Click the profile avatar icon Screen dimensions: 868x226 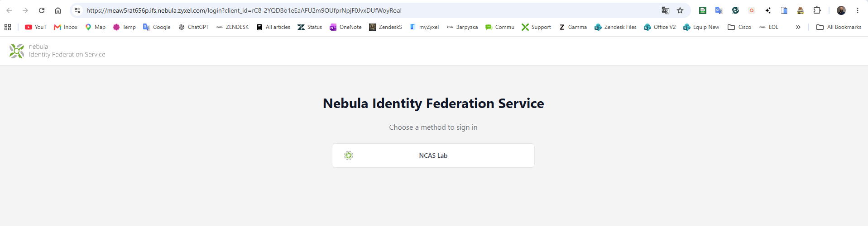[841, 10]
